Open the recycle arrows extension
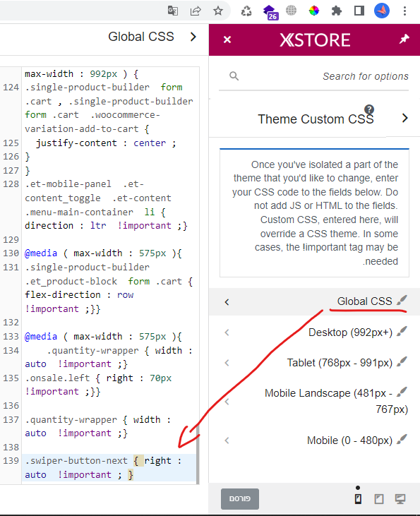 pyautogui.click(x=246, y=11)
